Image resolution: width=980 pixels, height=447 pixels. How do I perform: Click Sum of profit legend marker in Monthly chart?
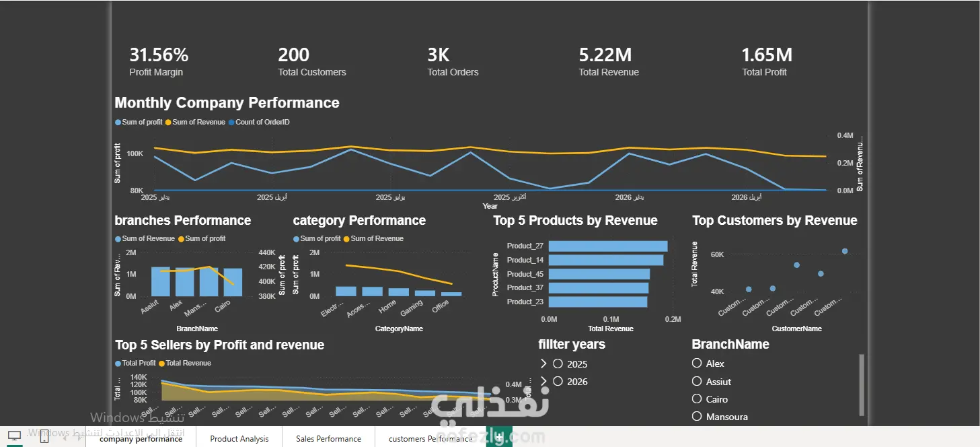coord(118,123)
